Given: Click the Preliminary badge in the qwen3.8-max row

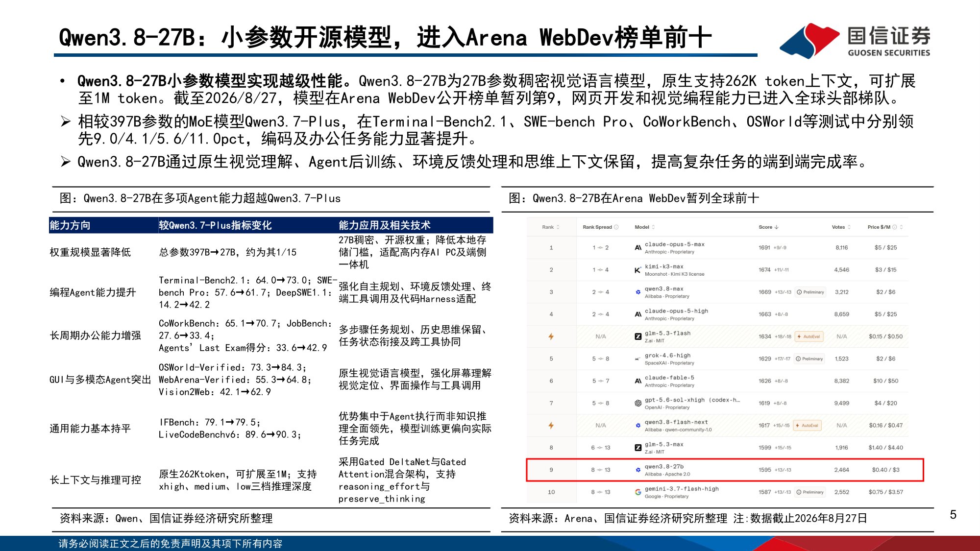Looking at the screenshot, I should click(810, 292).
